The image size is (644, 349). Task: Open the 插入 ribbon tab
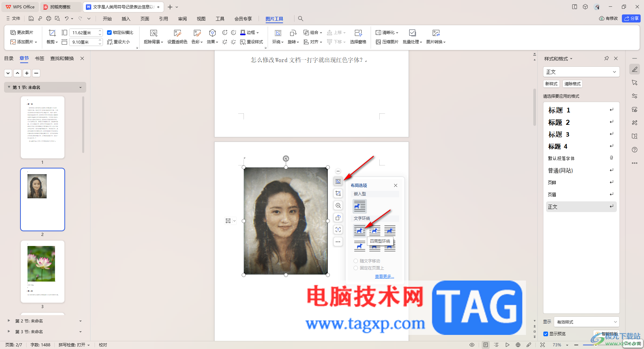click(x=126, y=19)
